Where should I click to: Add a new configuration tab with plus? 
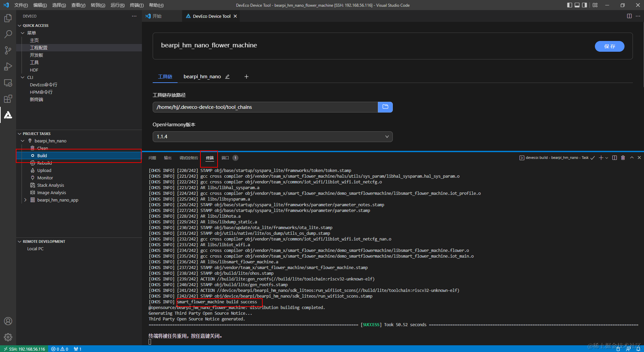(x=247, y=77)
